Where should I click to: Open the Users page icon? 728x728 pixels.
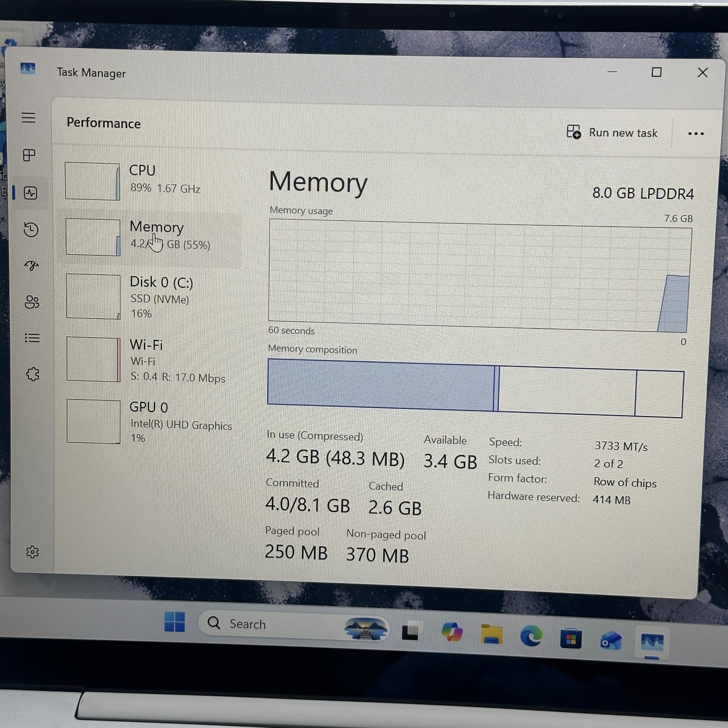click(32, 302)
